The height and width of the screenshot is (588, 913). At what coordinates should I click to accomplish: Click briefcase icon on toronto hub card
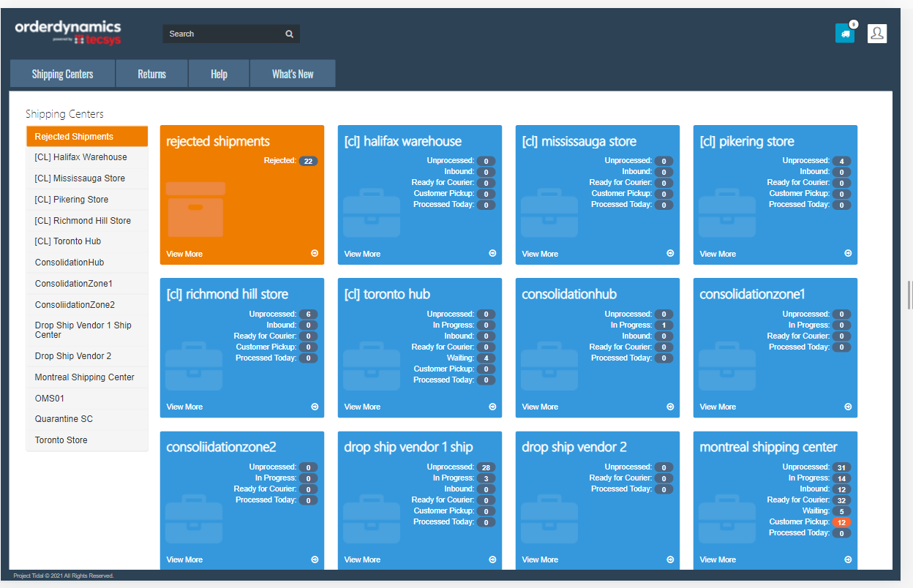pos(372,366)
